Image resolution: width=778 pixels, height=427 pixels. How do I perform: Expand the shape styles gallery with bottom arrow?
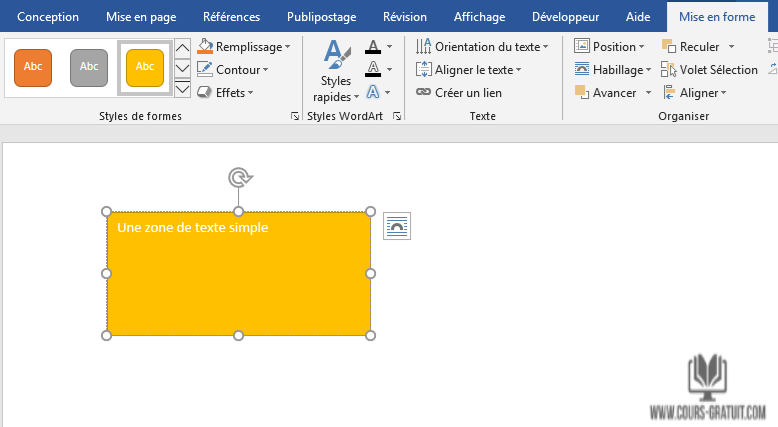point(182,90)
